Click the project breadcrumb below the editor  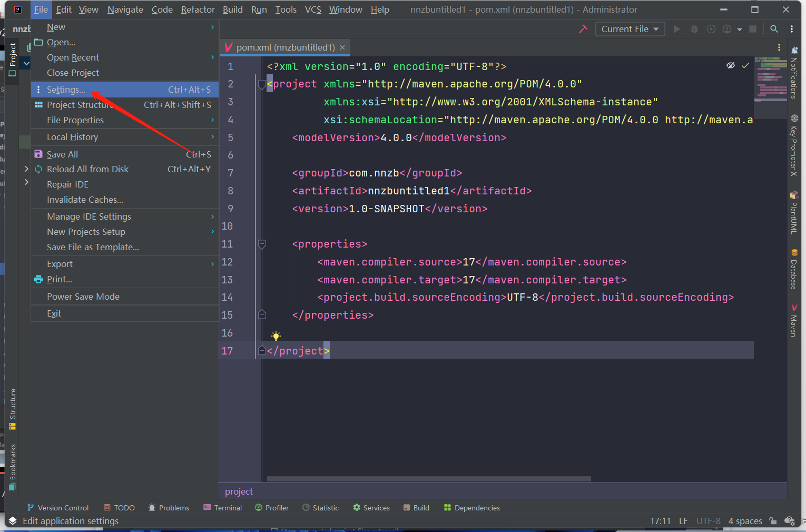[238, 491]
